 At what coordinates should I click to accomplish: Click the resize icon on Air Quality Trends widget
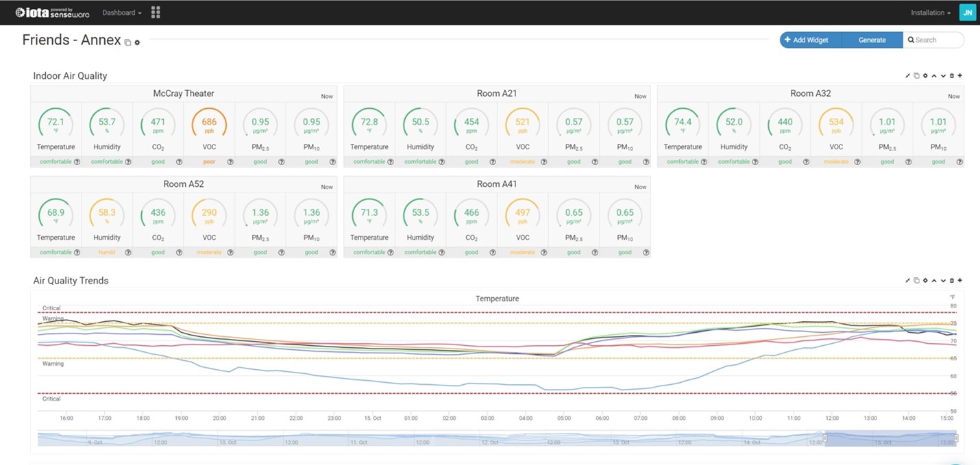click(907, 281)
